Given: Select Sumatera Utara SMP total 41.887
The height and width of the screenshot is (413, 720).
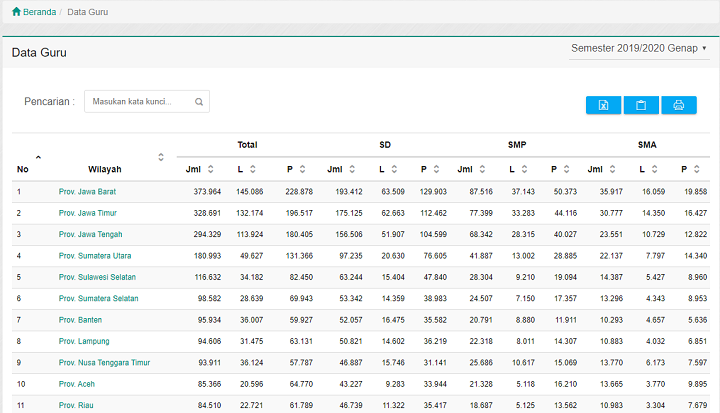Looking at the screenshot, I should pos(481,256).
